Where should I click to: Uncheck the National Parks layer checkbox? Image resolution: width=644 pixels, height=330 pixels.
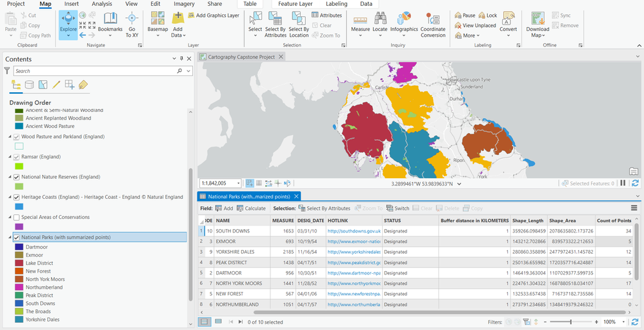pos(17,238)
